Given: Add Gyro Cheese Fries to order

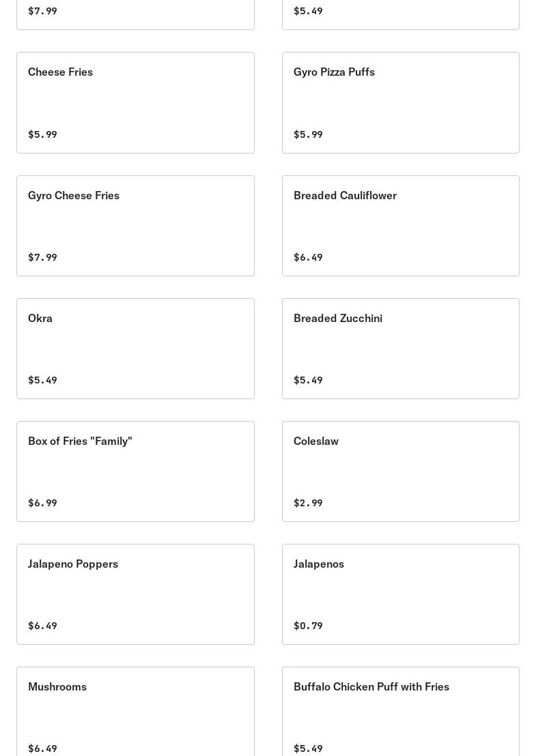Looking at the screenshot, I should [135, 226].
